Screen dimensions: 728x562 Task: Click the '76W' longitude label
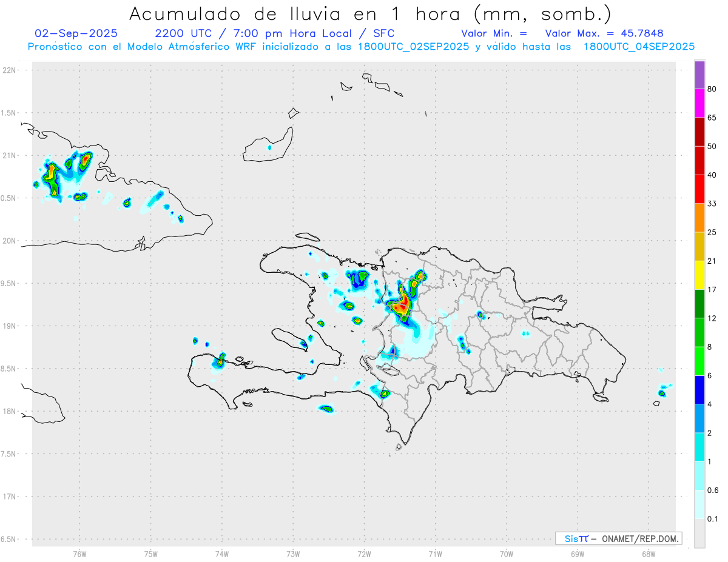coord(79,554)
